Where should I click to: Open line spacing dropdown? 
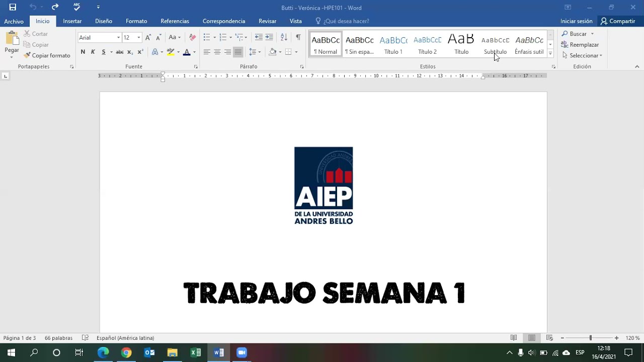tap(255, 52)
